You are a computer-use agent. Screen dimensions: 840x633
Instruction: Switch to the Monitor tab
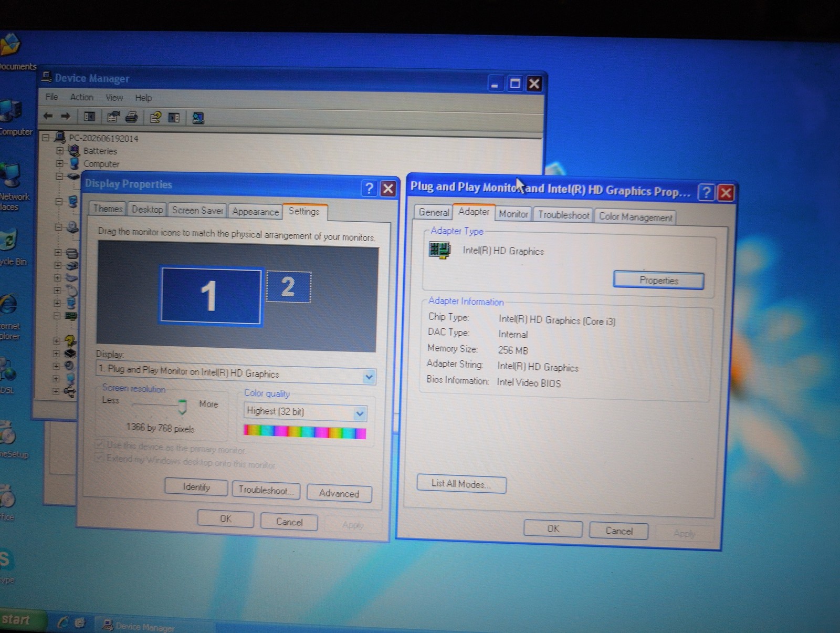point(513,213)
